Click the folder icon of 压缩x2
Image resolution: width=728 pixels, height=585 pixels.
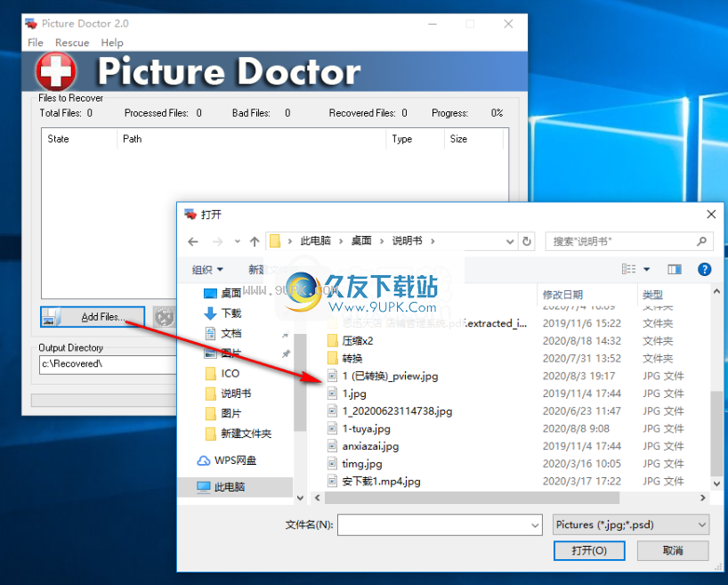[x=333, y=341]
